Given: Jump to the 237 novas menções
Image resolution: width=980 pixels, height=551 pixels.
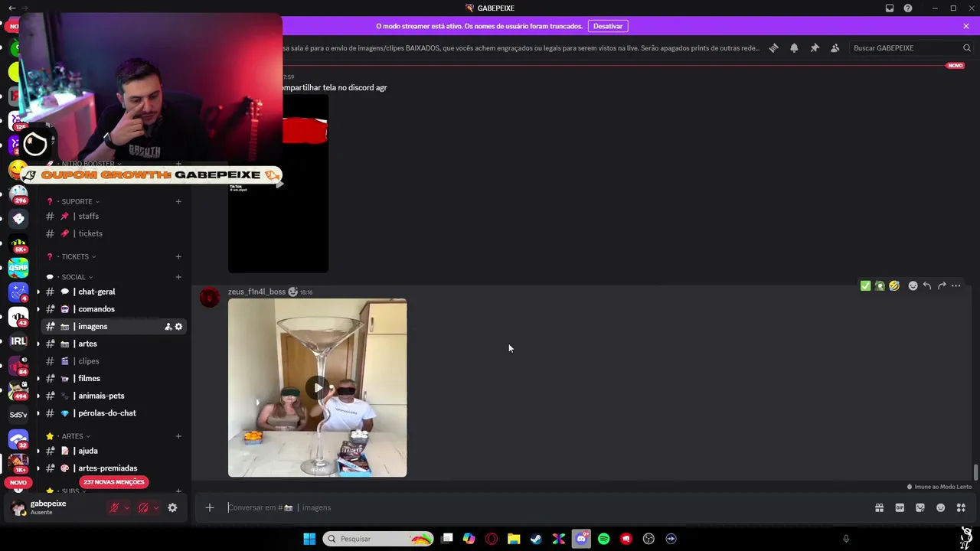Looking at the screenshot, I should click(x=113, y=482).
